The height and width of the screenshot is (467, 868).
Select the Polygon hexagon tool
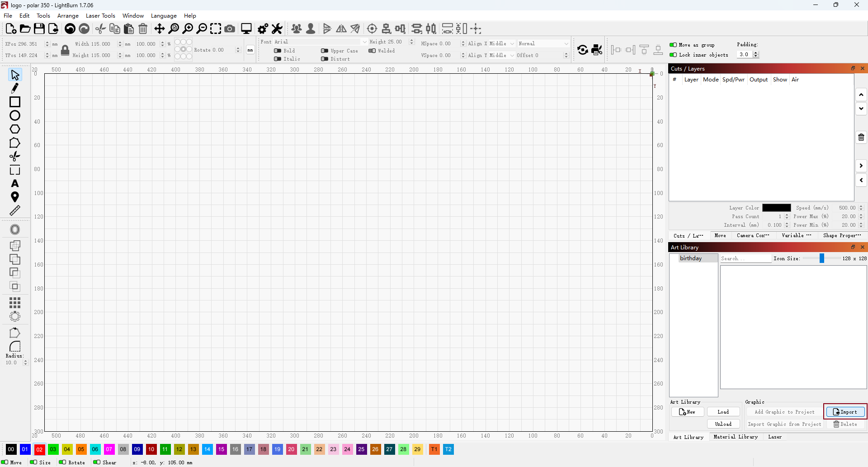tap(15, 129)
